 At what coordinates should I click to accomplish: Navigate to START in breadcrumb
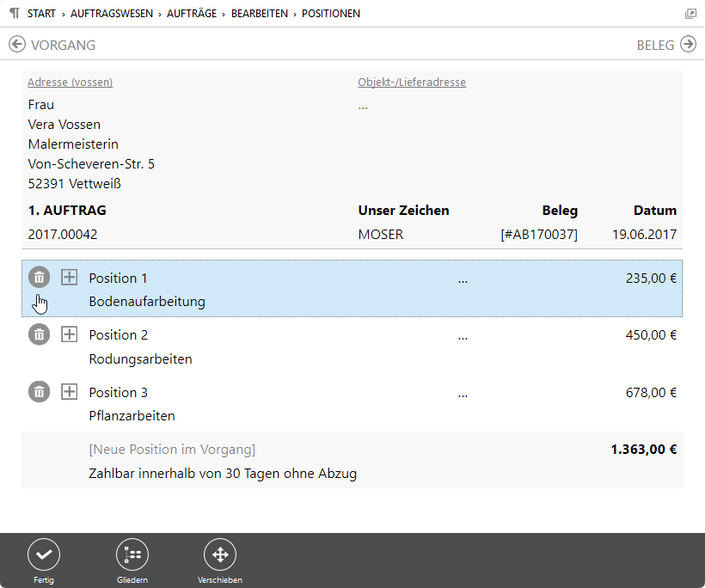pos(41,14)
